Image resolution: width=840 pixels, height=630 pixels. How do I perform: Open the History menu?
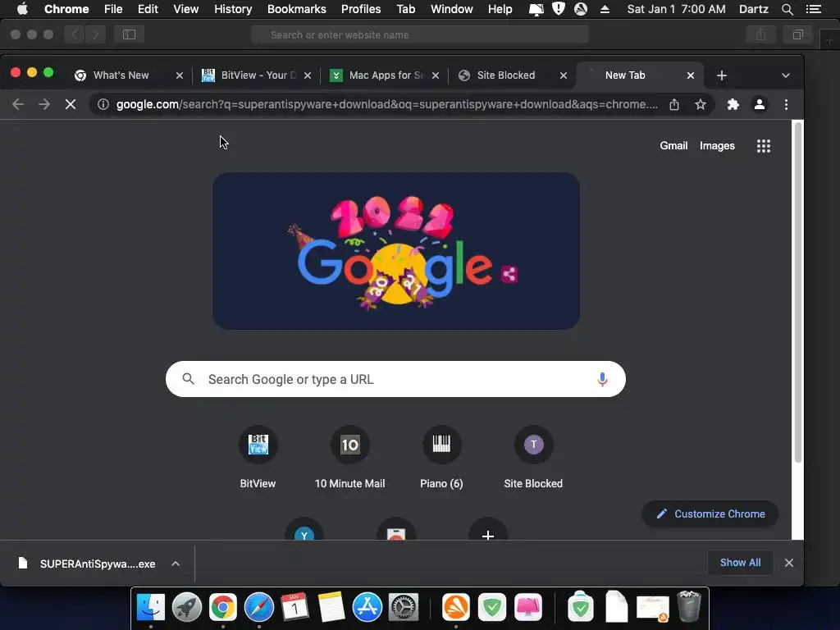tap(233, 9)
